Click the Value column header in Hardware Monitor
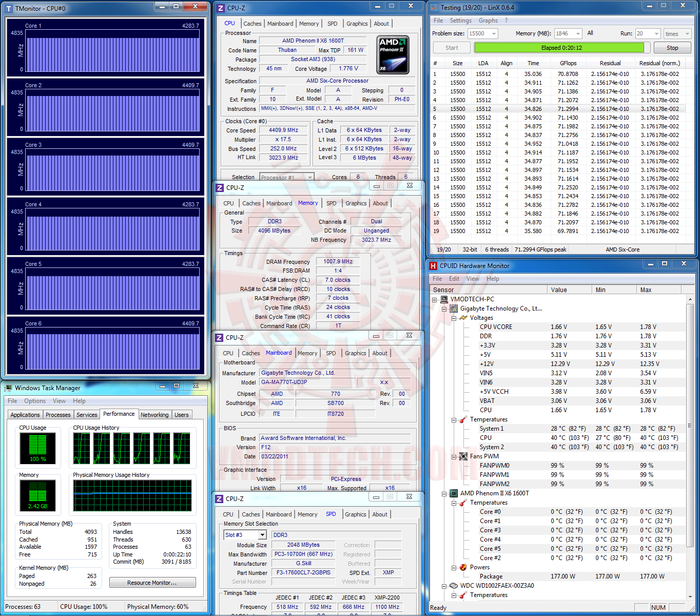Image resolution: width=700 pixels, height=616 pixels. [570, 290]
